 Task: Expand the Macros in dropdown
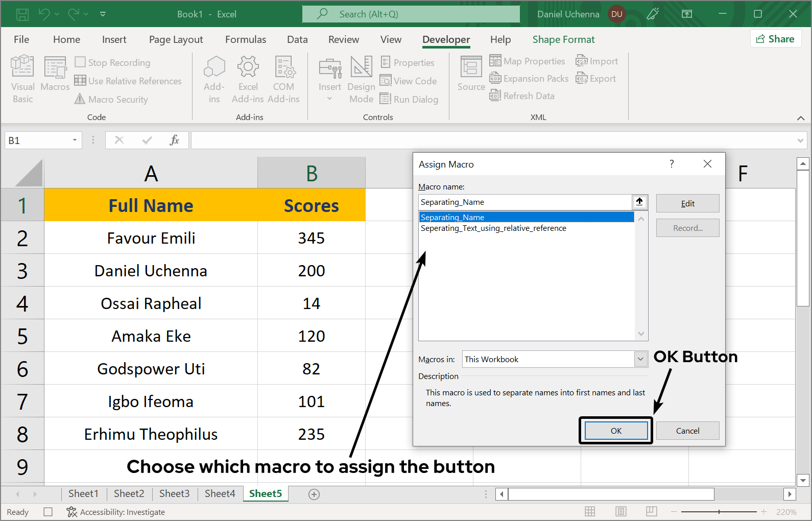pyautogui.click(x=640, y=359)
